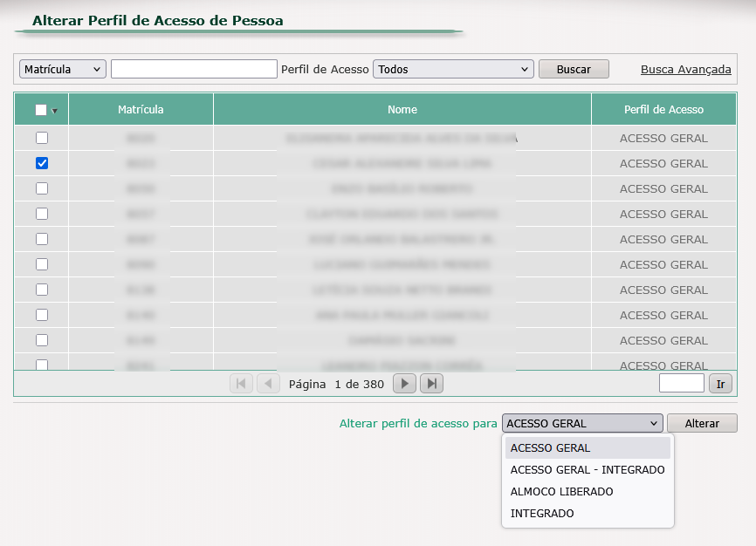Open the Matrícula search-field dropdown
Screen dimensions: 756x546
(63, 69)
